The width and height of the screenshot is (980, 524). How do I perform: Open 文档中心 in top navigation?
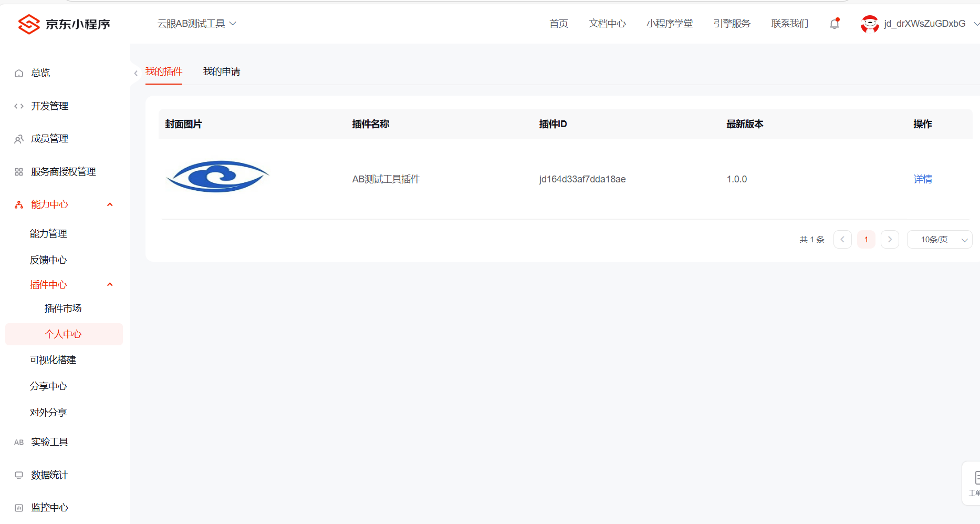click(607, 24)
